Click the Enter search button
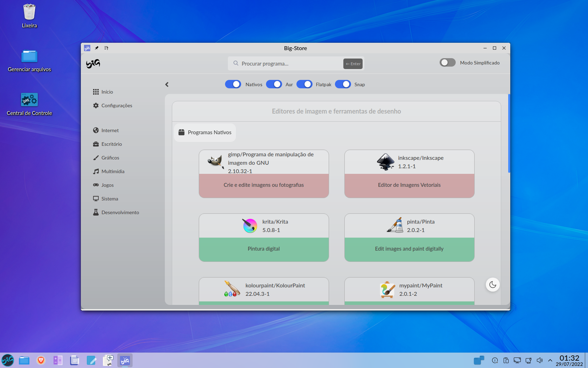 353,64
